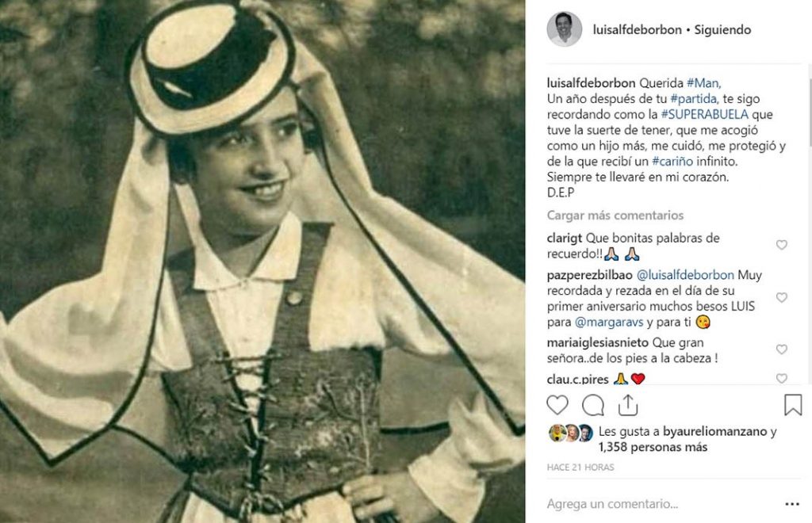Like pazperezbilbao's comment heart

pos(781,297)
